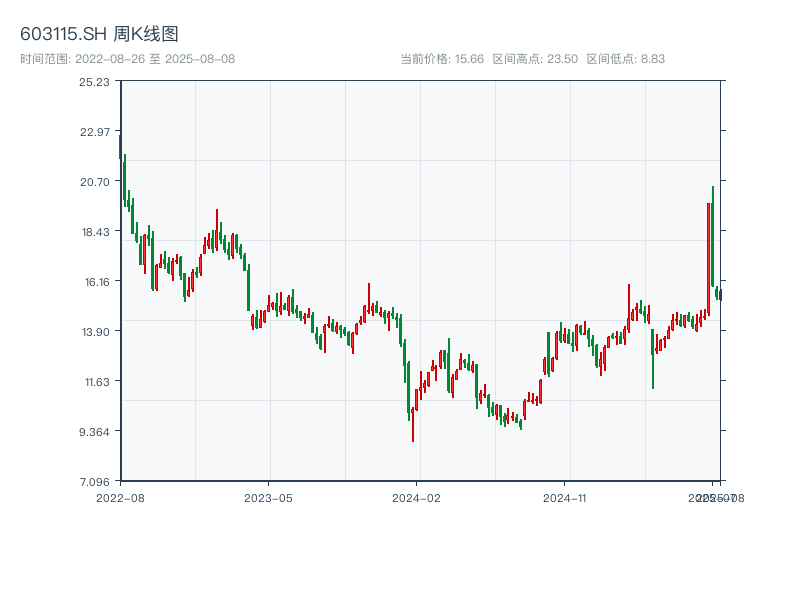The width and height of the screenshot is (800, 600).
Task: Select the 时间范围 date range text
Action: [127, 59]
